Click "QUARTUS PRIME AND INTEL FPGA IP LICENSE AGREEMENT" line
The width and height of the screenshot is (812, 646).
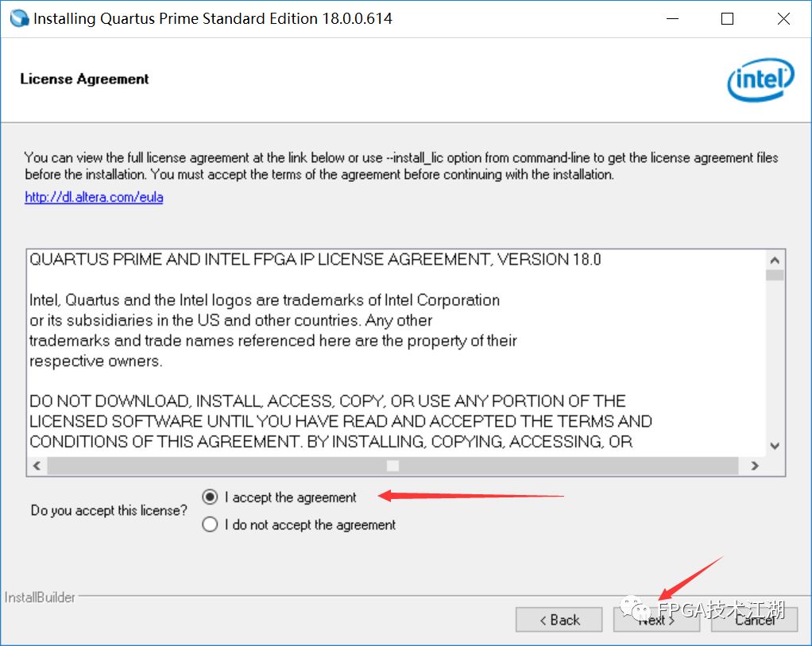[x=315, y=259]
